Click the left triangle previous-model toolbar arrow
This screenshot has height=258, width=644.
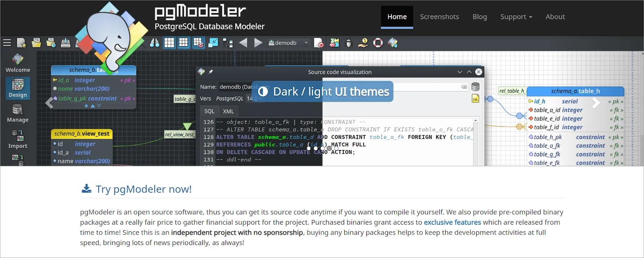(x=243, y=43)
